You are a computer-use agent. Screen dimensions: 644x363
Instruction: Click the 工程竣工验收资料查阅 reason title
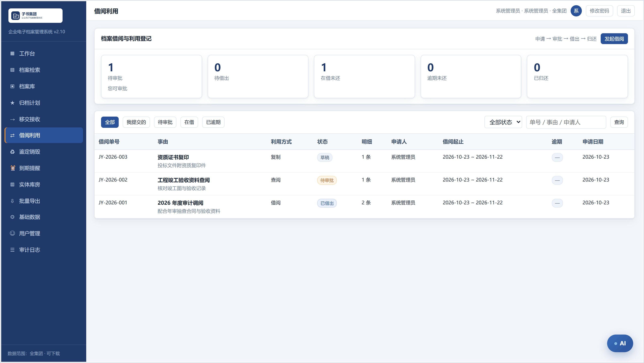[183, 180]
